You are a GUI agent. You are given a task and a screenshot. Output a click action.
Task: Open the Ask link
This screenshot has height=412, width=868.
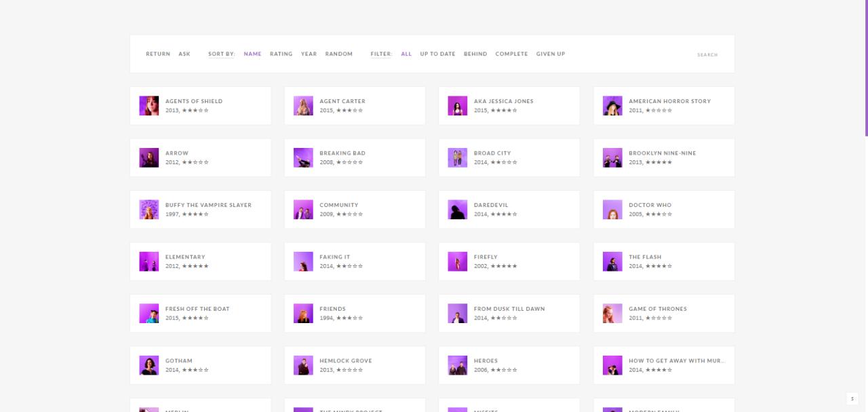click(184, 54)
